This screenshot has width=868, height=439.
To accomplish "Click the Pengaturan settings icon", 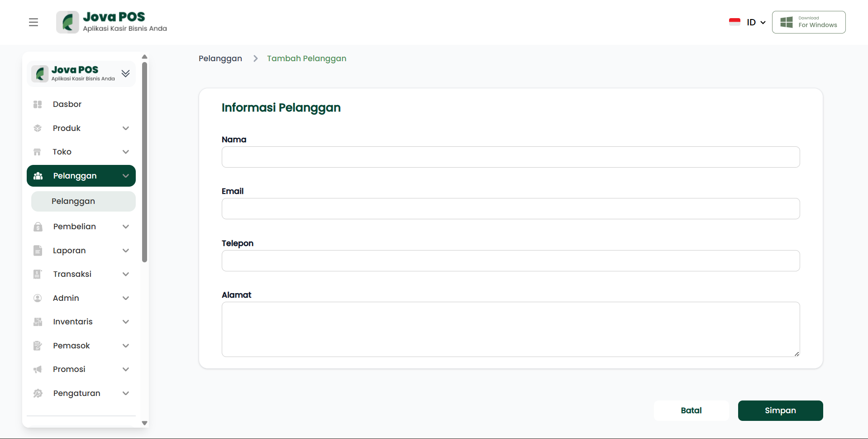I will point(38,393).
